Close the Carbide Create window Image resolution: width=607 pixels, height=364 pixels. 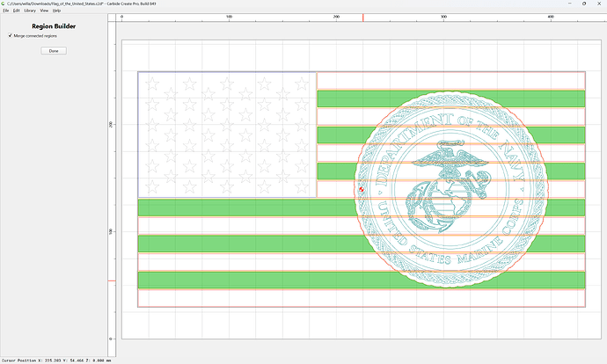598,4
